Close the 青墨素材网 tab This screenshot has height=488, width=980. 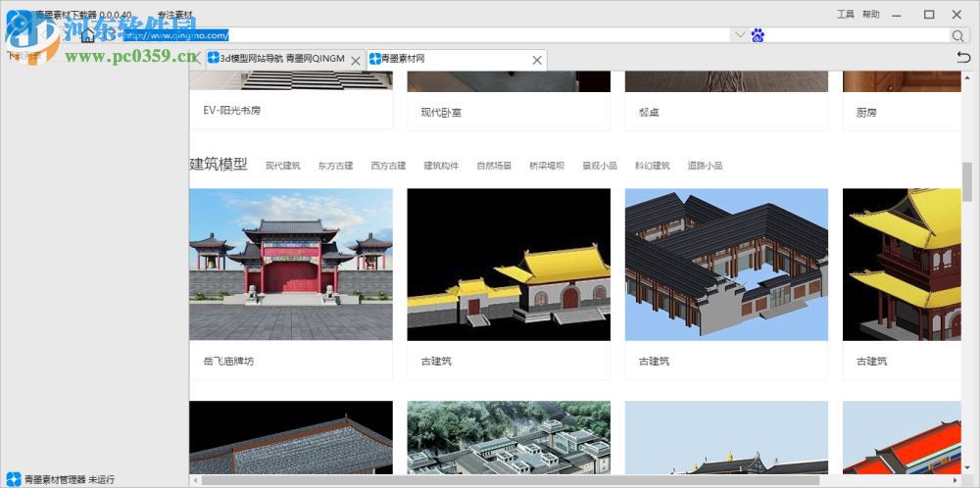536,60
